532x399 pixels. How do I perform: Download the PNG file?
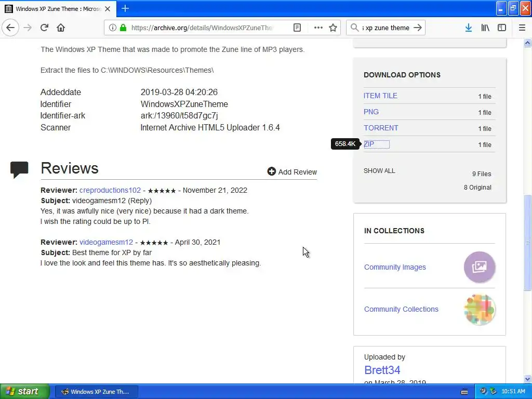point(371,112)
